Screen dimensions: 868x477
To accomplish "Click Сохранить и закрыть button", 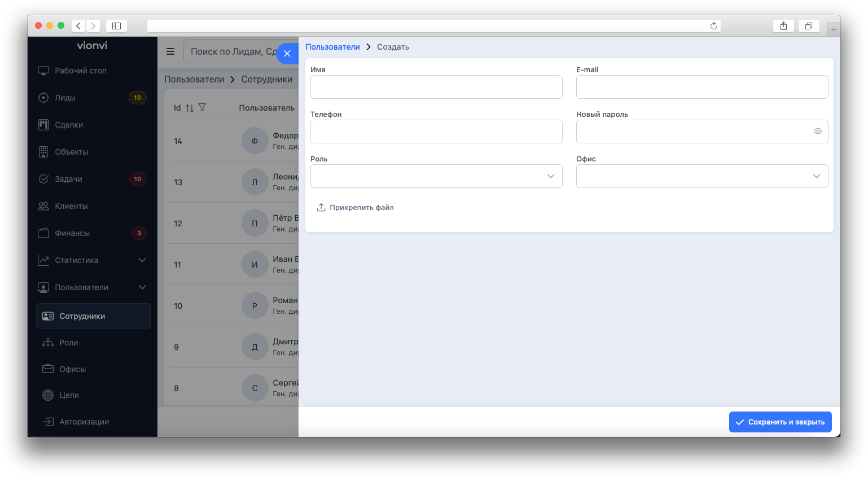I will point(781,422).
